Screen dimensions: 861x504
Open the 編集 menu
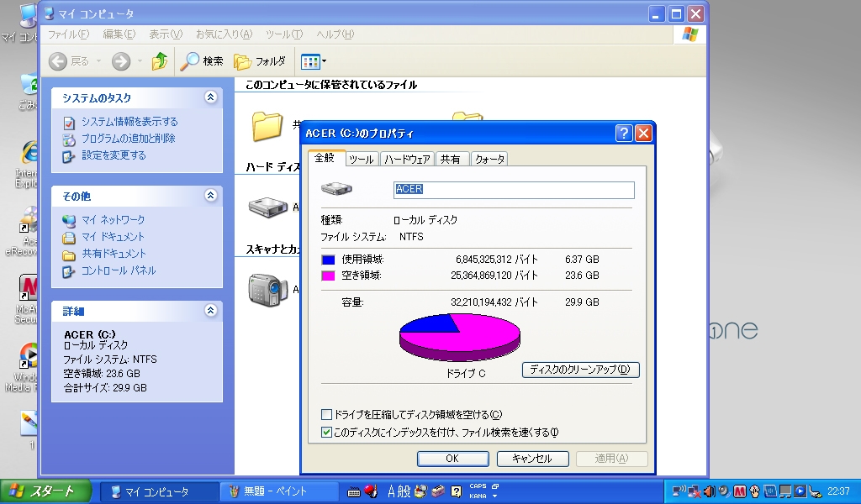[x=119, y=34]
